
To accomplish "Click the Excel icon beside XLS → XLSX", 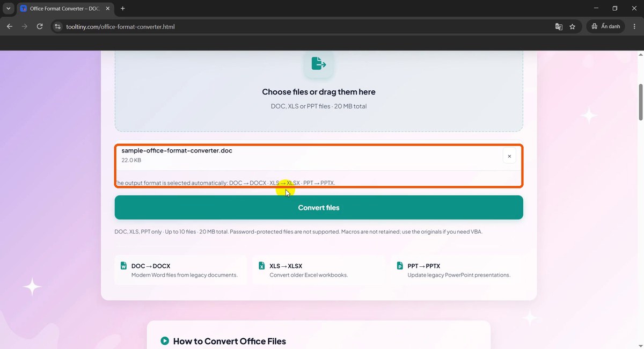I will click(x=261, y=266).
